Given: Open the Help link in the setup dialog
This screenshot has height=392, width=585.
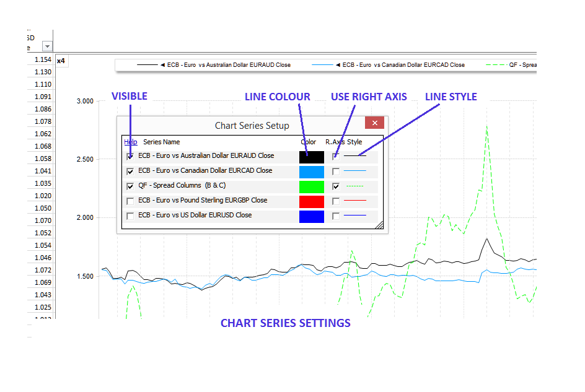Looking at the screenshot, I should (130, 142).
